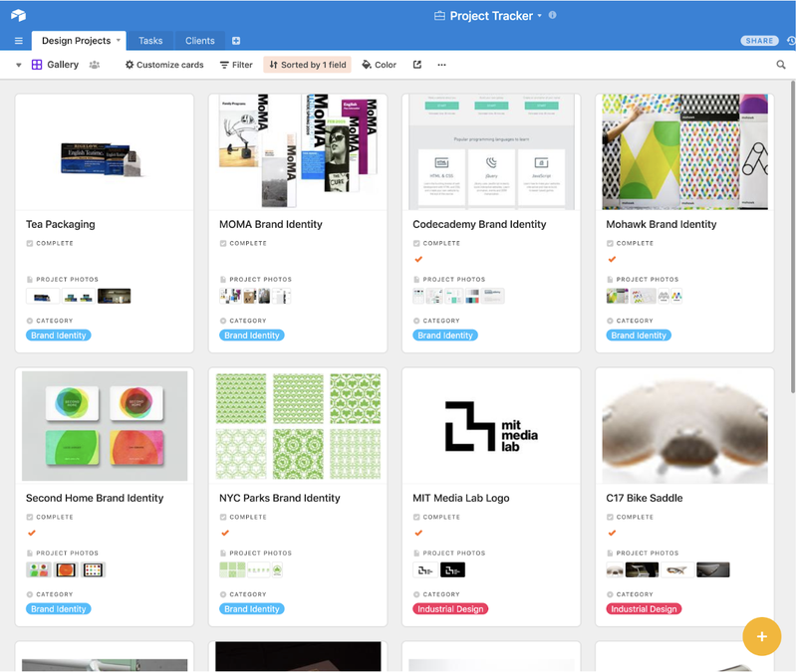Open the MIT Media Lab Logo title
The height and width of the screenshot is (672, 797).
(460, 498)
